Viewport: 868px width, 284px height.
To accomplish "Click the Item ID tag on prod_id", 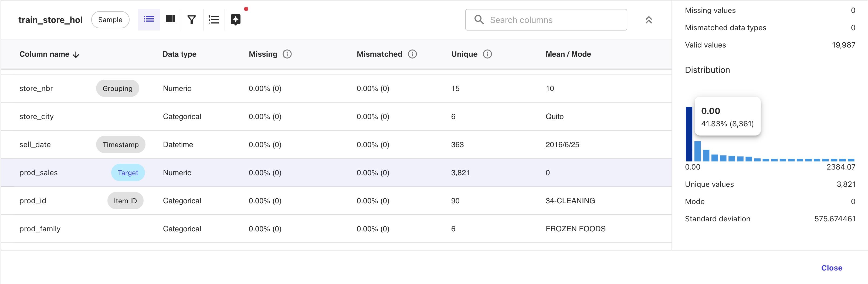I will (125, 201).
